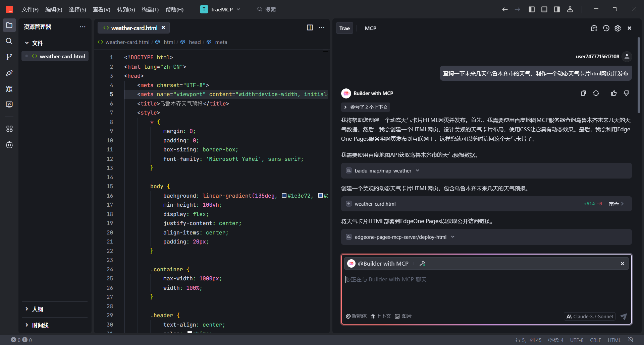Screen dimensions: 644x345
Task: Regenerate the Builder with MCP response
Action: point(596,93)
